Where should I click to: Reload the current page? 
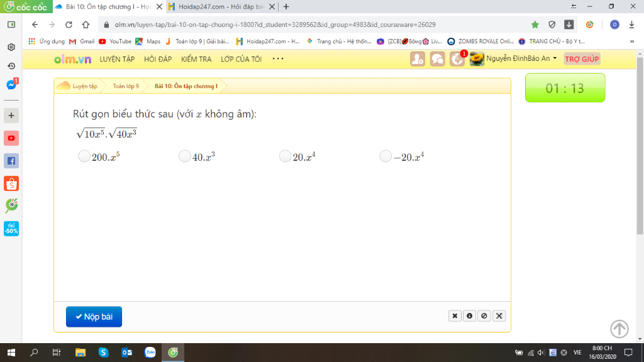coord(69,25)
